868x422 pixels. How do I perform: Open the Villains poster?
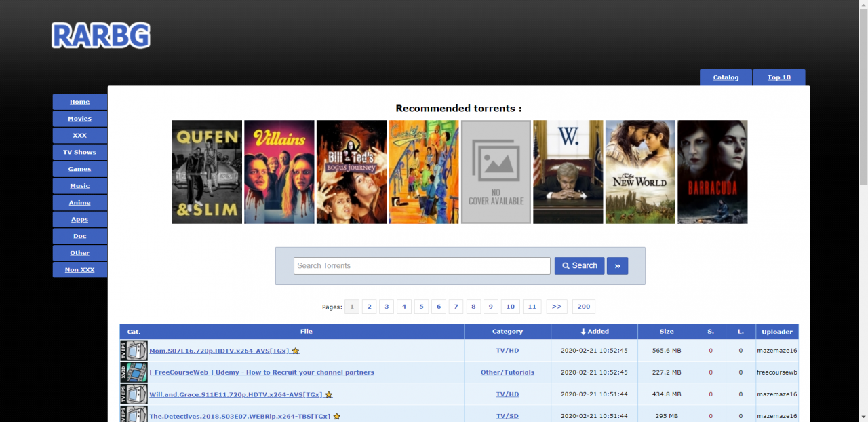click(x=279, y=172)
